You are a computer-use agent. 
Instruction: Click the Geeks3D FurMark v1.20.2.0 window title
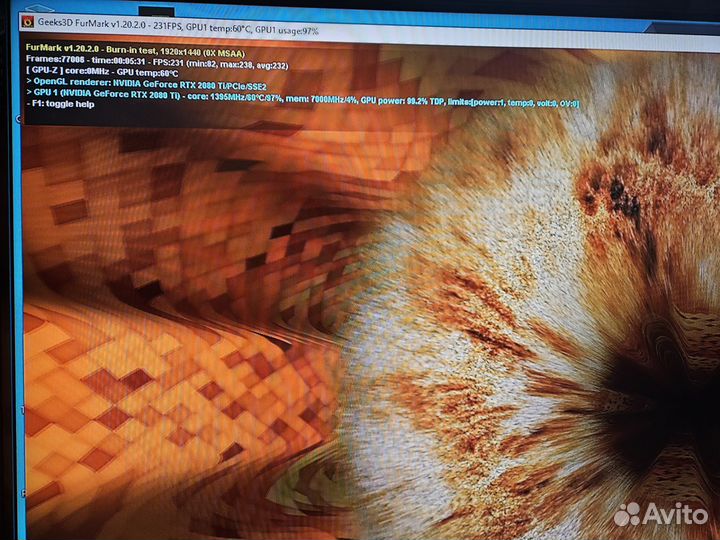pos(93,31)
